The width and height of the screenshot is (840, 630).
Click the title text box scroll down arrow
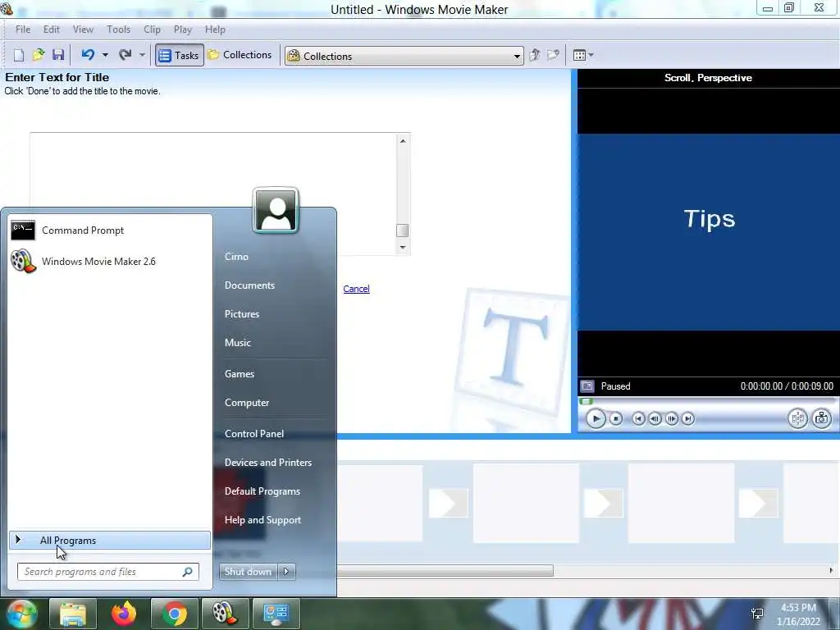point(403,247)
